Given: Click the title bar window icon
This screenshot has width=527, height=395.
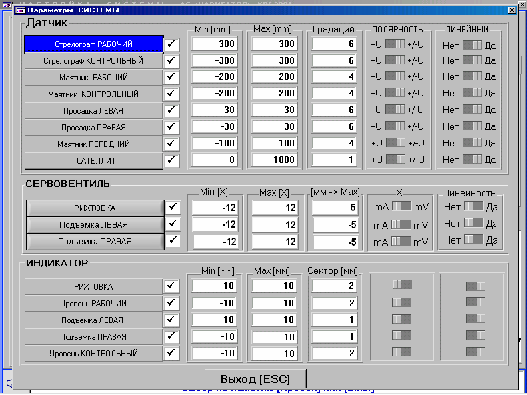Looking at the screenshot, I should tap(20, 10).
